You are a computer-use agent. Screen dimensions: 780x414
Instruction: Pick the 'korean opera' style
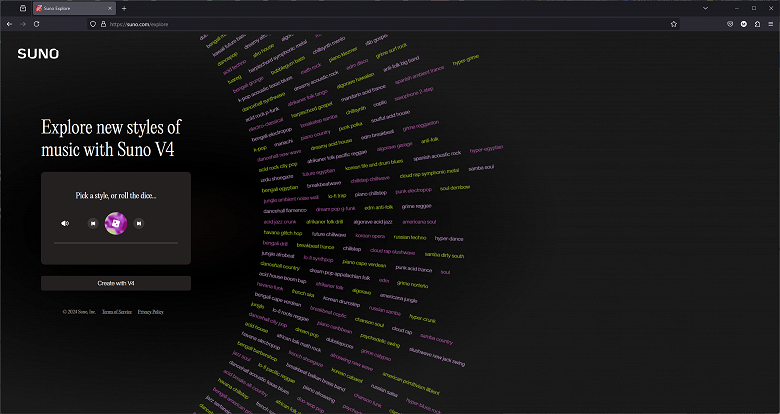[x=370, y=236]
